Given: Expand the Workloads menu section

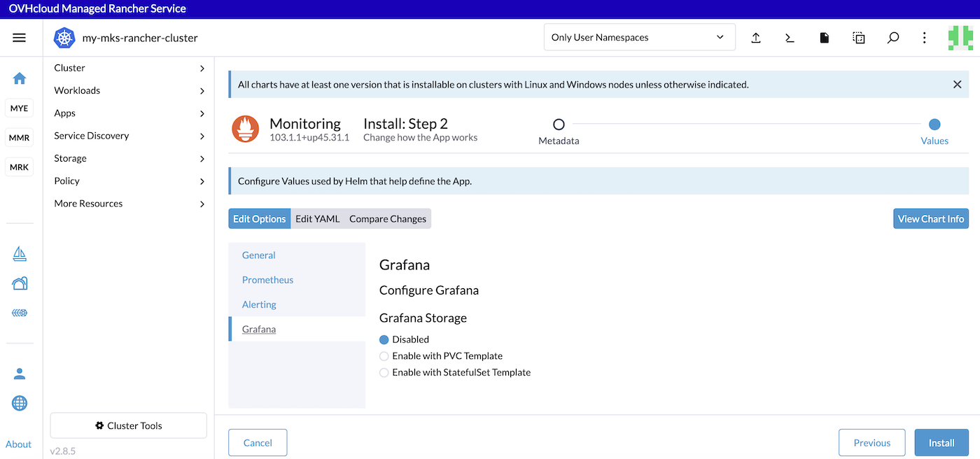Looking at the screenshot, I should point(129,91).
